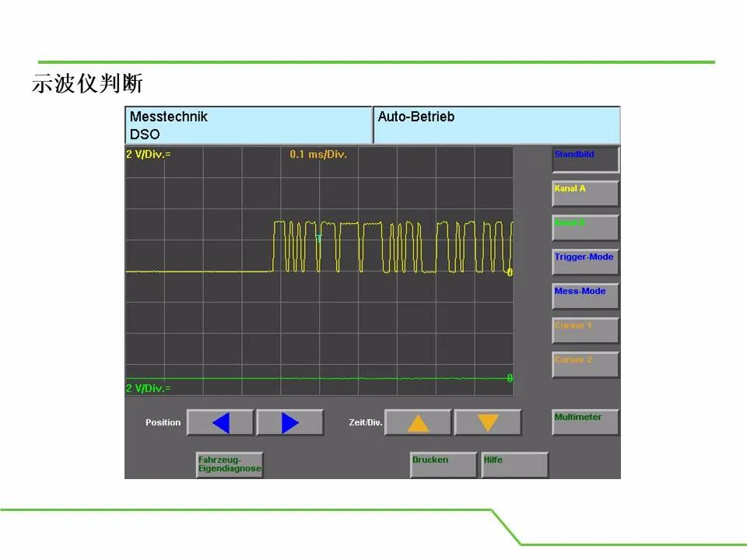747x560 pixels.
Task: Open the Mess-Mode settings
Action: coord(585,296)
